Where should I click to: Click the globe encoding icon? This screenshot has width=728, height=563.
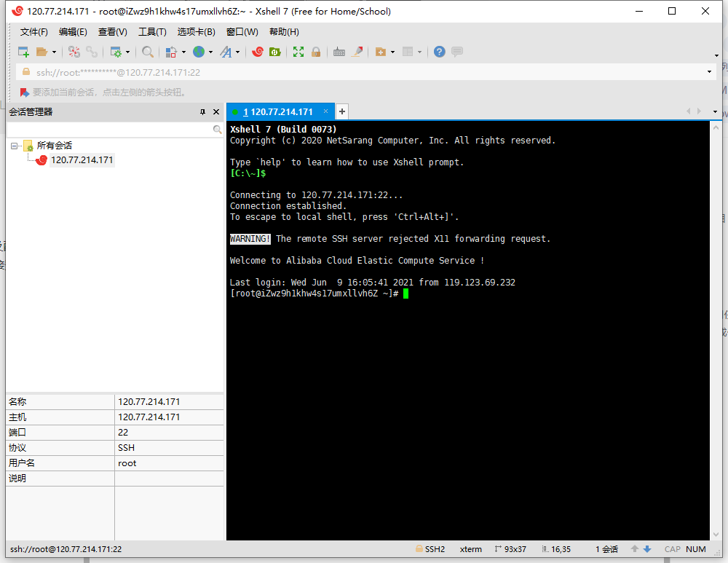pos(199,52)
